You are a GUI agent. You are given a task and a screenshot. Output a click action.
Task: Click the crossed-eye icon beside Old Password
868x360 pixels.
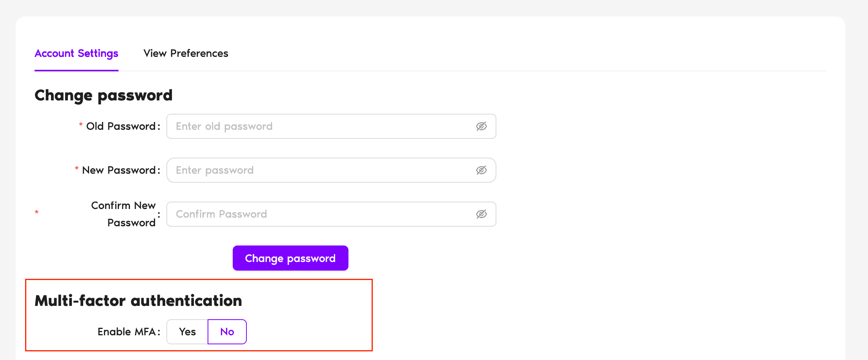click(x=481, y=126)
